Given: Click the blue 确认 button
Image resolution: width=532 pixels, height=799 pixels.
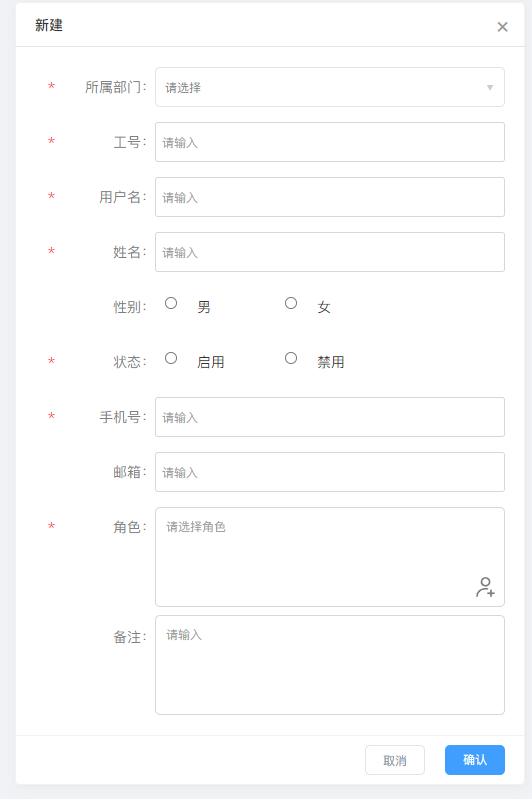Looking at the screenshot, I should click(x=475, y=760).
